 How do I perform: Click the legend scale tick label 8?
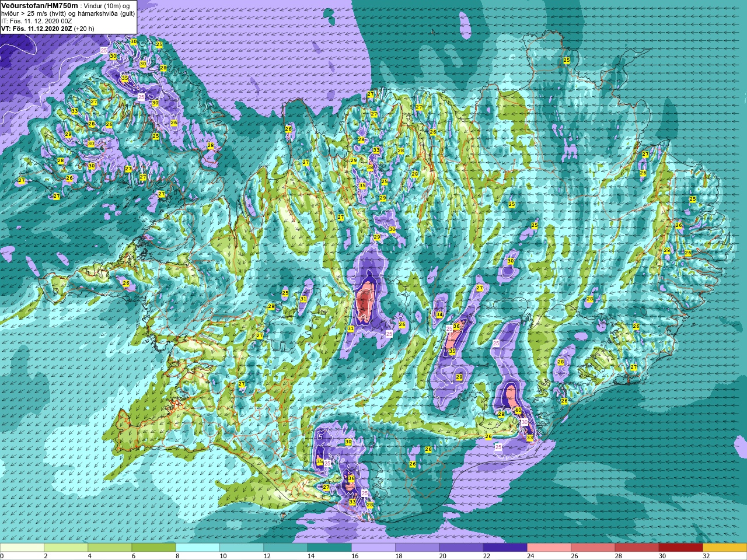(x=176, y=556)
